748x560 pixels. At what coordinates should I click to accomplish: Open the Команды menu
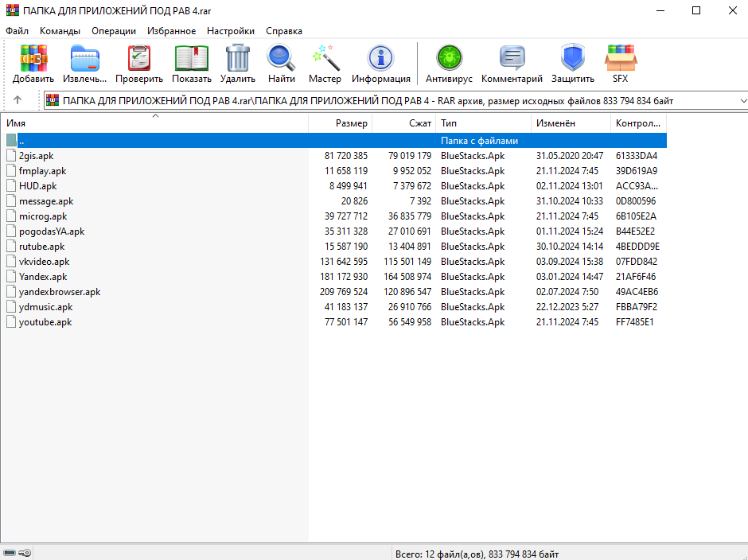[x=60, y=31]
